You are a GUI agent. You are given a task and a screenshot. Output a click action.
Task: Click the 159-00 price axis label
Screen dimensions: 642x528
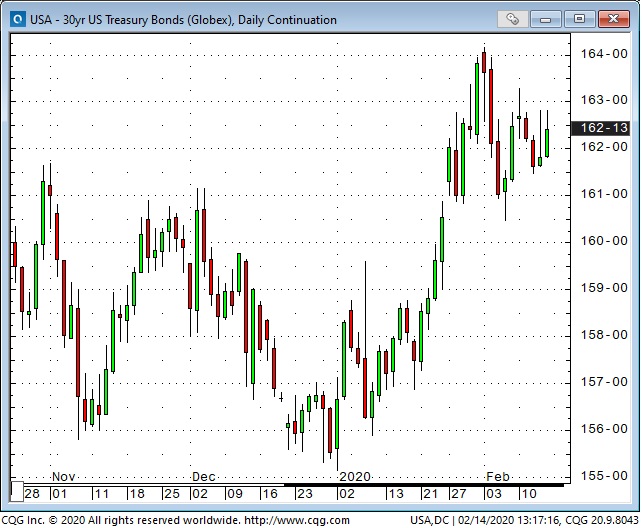604,288
